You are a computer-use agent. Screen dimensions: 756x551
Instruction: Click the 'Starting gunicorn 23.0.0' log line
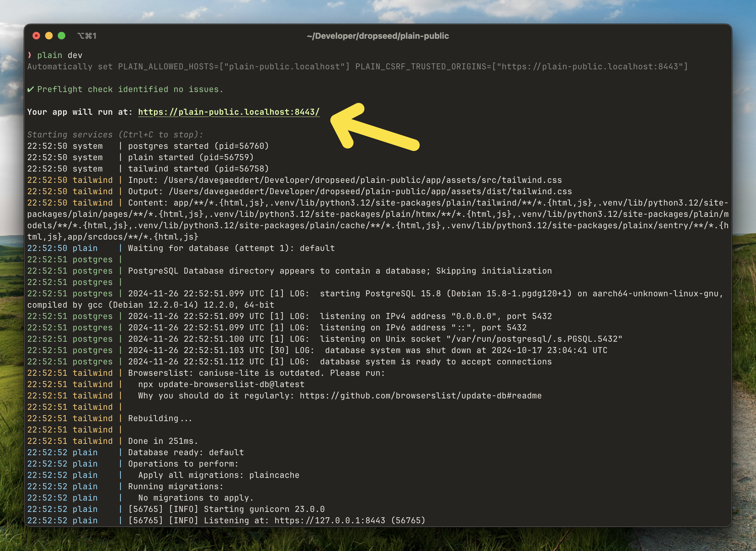click(x=264, y=509)
